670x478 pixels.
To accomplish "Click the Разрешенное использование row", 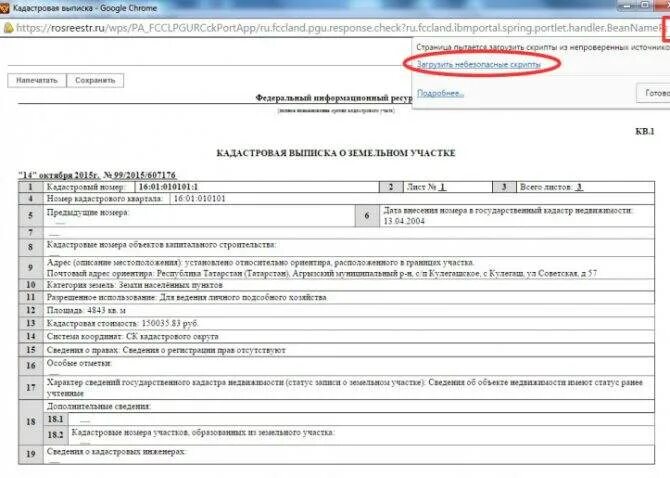I will click(x=349, y=297).
